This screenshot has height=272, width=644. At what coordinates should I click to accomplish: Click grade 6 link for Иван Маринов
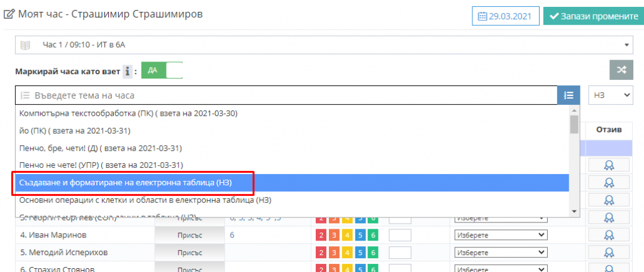(232, 235)
